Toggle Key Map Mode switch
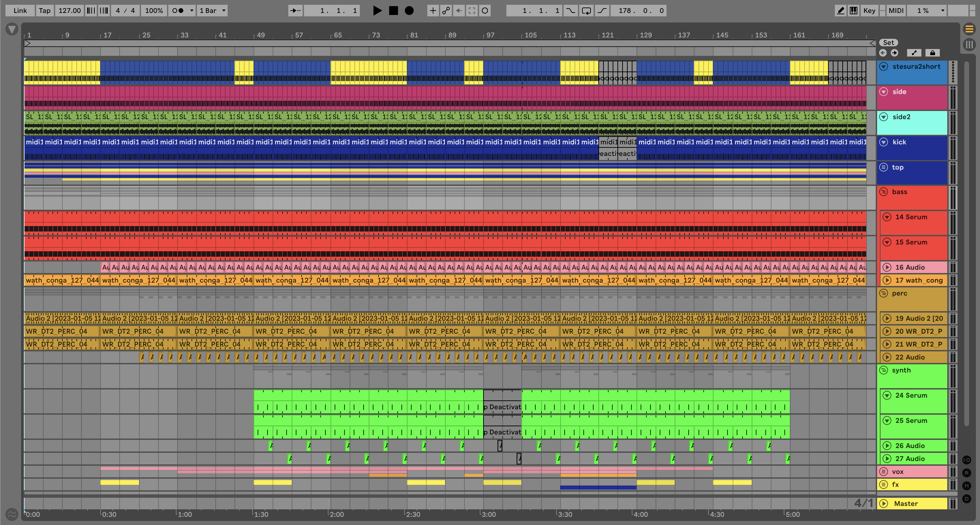 869,11
